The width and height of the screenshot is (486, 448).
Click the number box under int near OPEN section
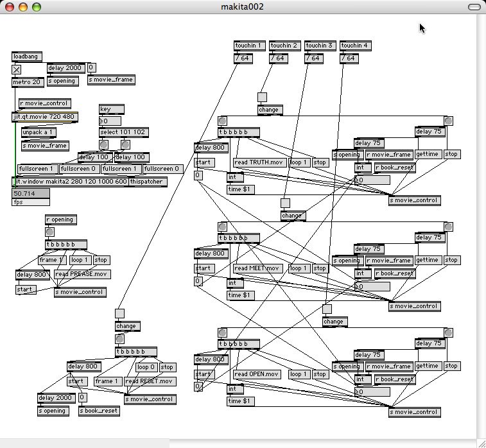tap(372, 392)
